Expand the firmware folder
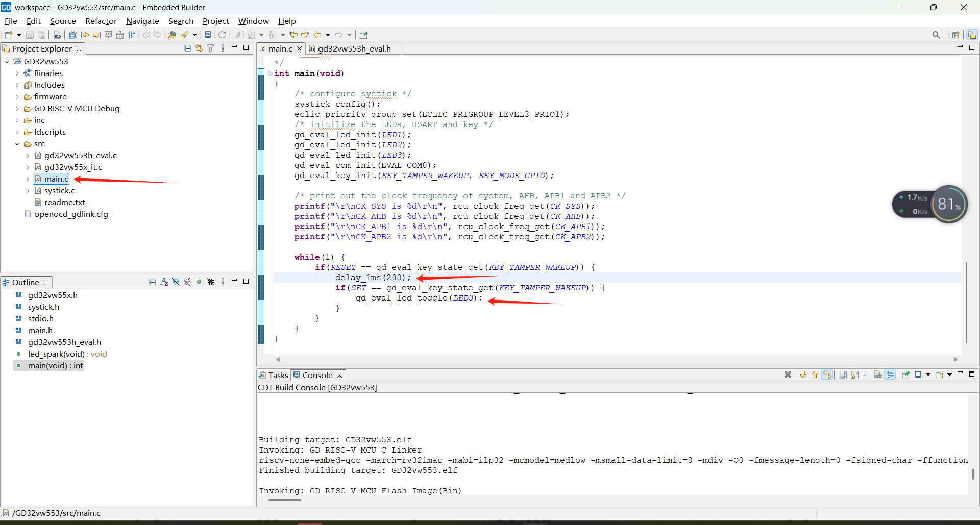The image size is (980, 525). pos(17,97)
